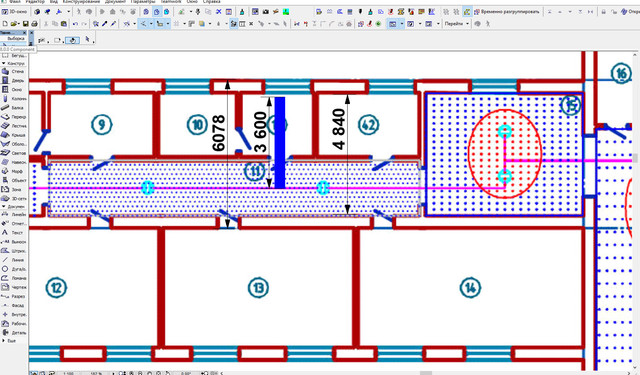Toggle the highlighted trace reference button
640x375 pixels.
233,24
